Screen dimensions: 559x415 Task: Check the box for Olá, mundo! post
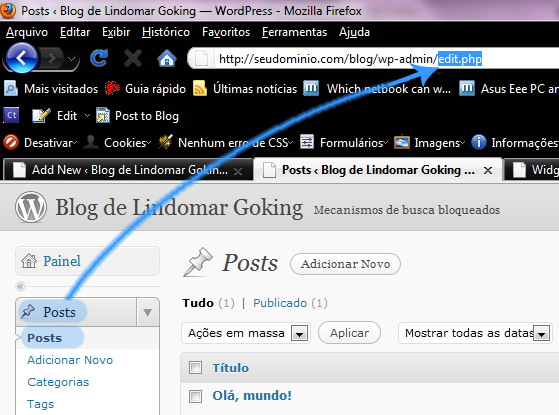(x=195, y=396)
